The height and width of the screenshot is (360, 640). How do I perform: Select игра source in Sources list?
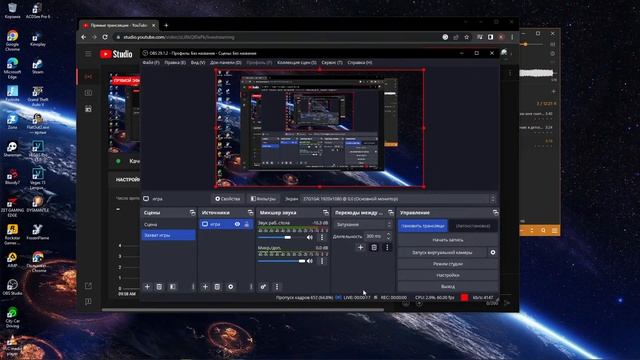pos(226,224)
